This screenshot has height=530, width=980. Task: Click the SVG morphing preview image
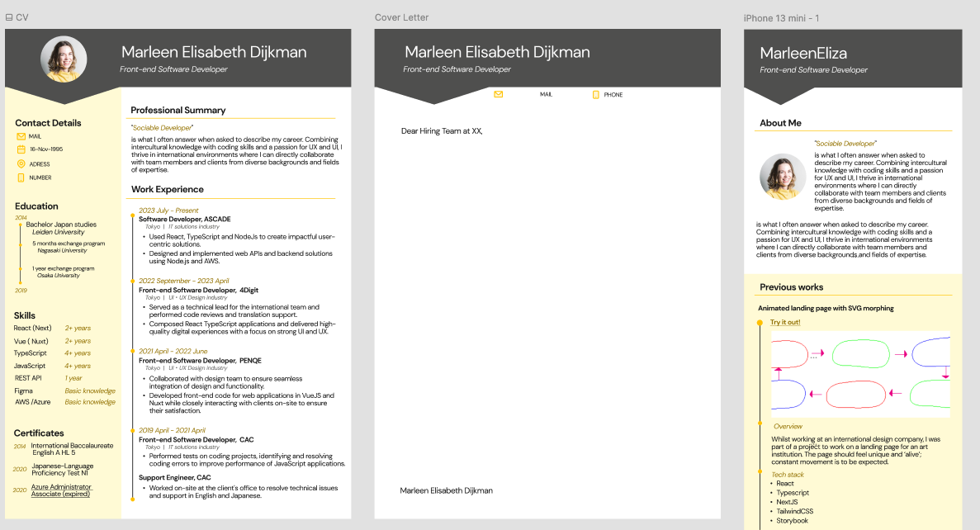861,374
